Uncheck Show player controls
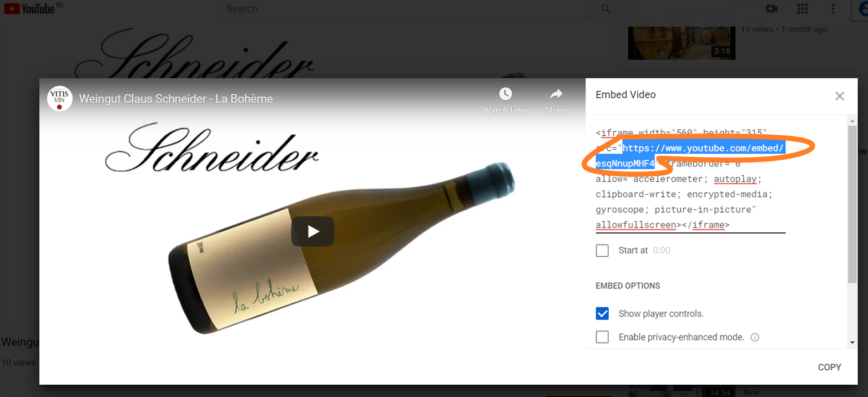This screenshot has height=397, width=868. 602,314
